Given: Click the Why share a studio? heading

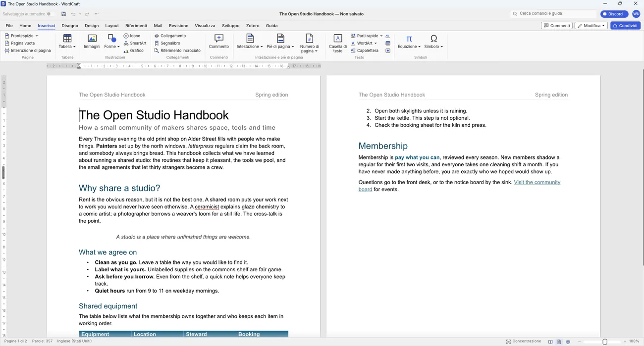Looking at the screenshot, I should coord(119,188).
